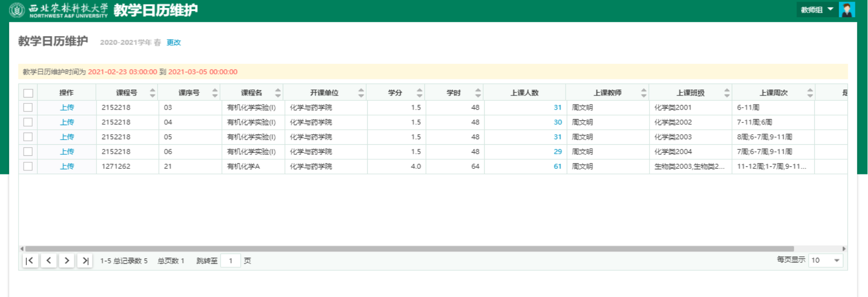Click enrollment number 61 link
This screenshot has height=297, width=868.
[x=557, y=166]
